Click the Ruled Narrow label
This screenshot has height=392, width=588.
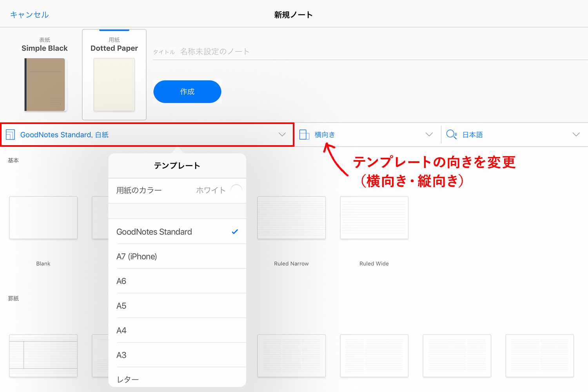tap(291, 264)
